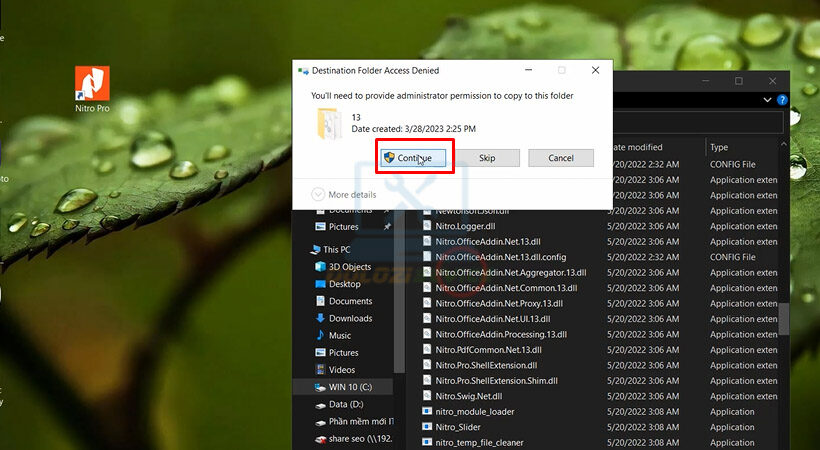The height and width of the screenshot is (450, 820).
Task: Open the File Explorer help icon
Action: point(782,100)
